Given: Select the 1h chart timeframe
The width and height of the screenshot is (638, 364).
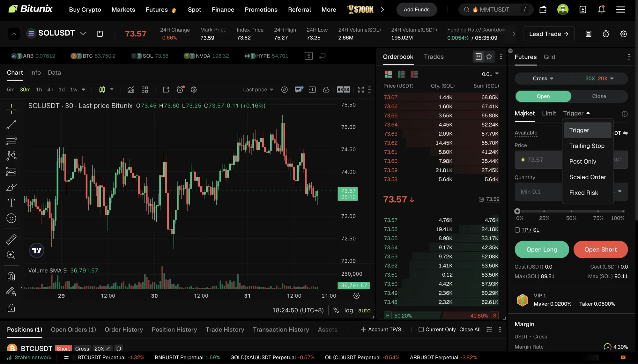Looking at the screenshot, I should [39, 90].
